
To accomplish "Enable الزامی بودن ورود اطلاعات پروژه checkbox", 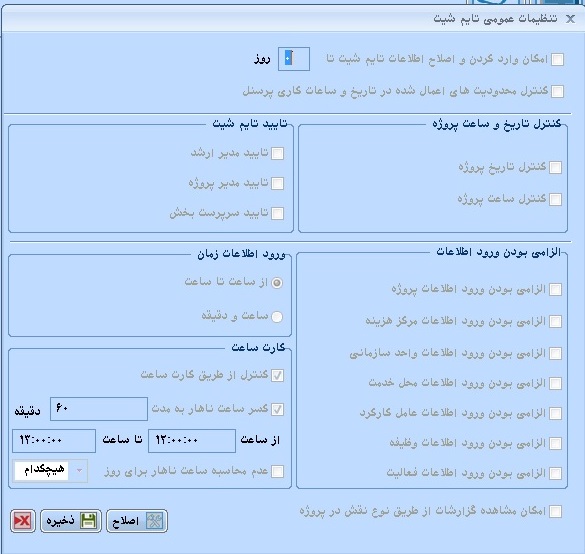I will point(556,289).
